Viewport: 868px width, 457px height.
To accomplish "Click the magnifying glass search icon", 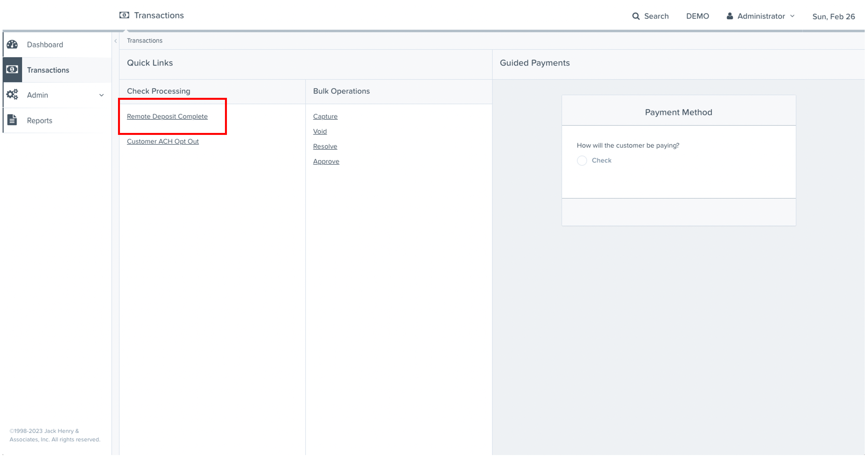I will click(x=636, y=16).
